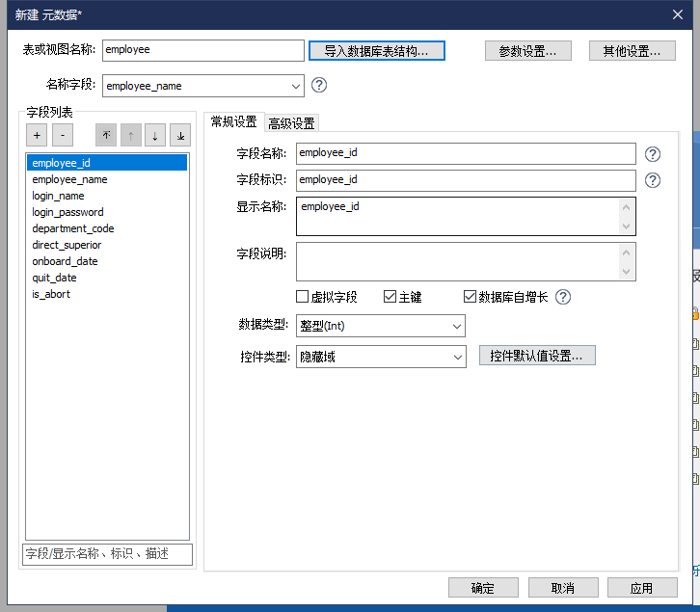
Task: Move field to bottom of list
Action: click(x=180, y=136)
